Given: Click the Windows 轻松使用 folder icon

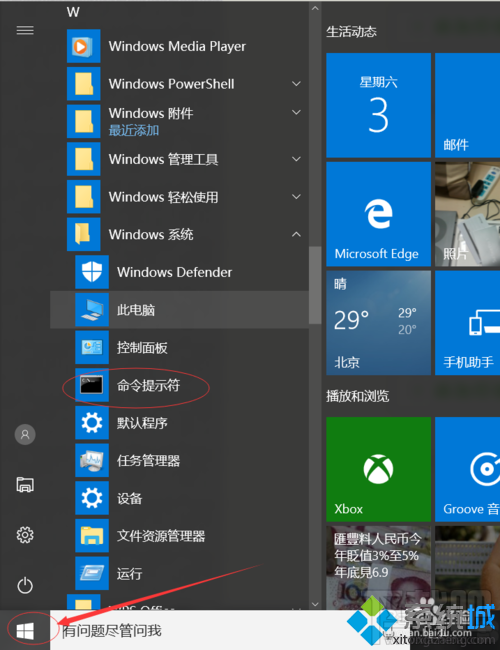Looking at the screenshot, I should click(83, 197).
